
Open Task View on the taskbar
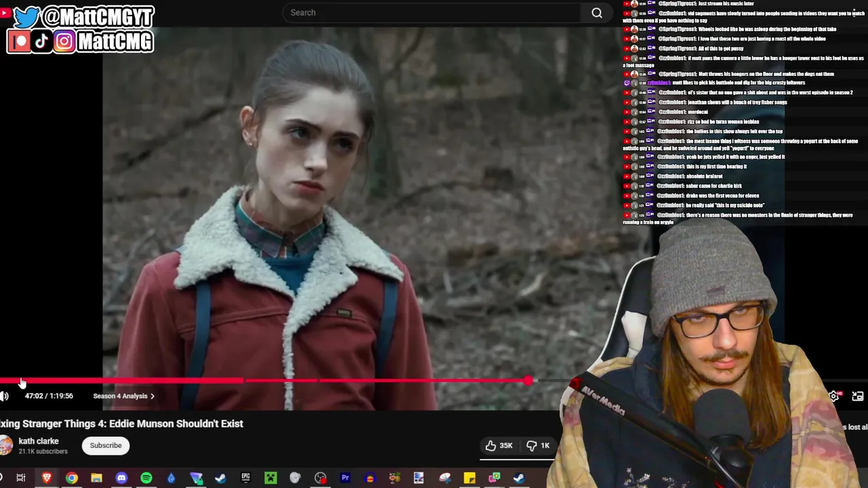[21, 479]
